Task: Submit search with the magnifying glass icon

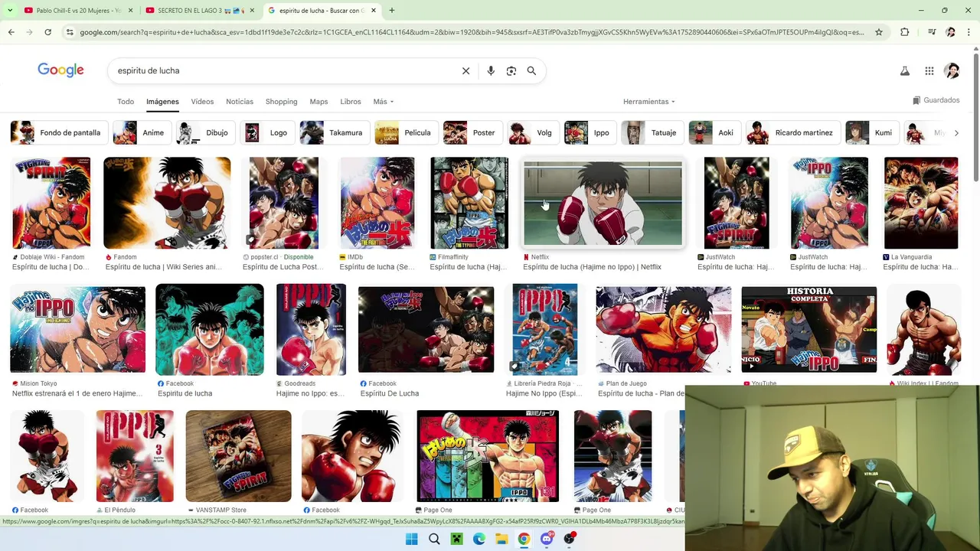Action: (531, 70)
